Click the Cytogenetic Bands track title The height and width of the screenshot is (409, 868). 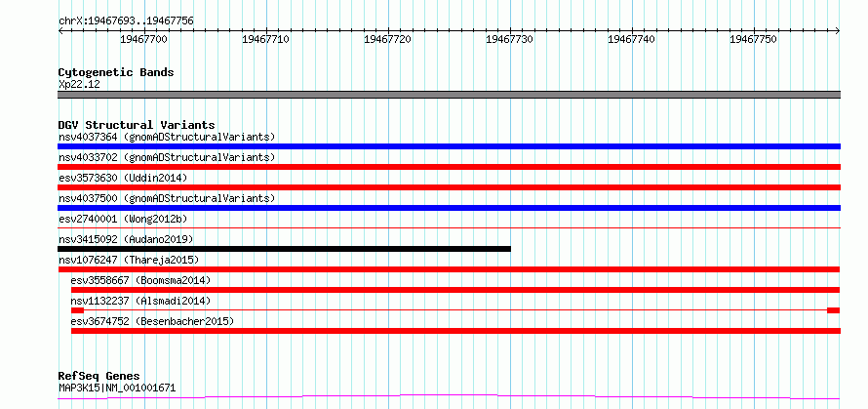(116, 72)
